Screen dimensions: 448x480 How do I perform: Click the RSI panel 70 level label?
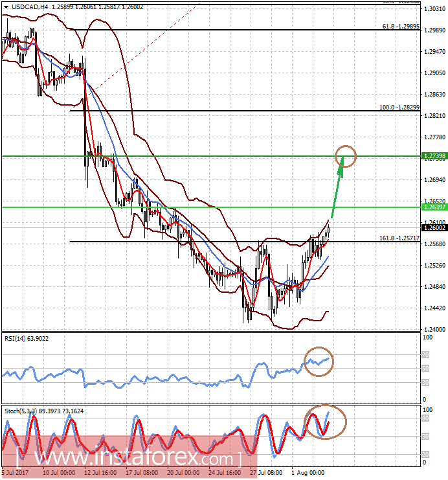click(425, 355)
